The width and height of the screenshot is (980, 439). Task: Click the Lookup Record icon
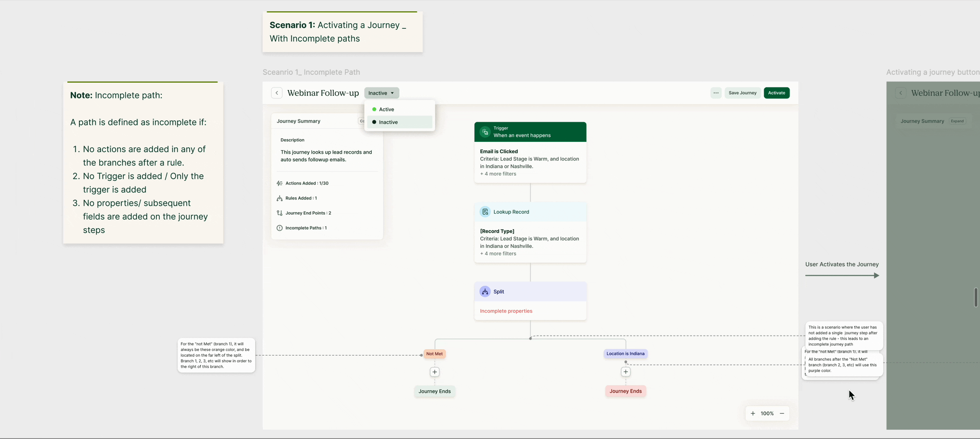485,212
